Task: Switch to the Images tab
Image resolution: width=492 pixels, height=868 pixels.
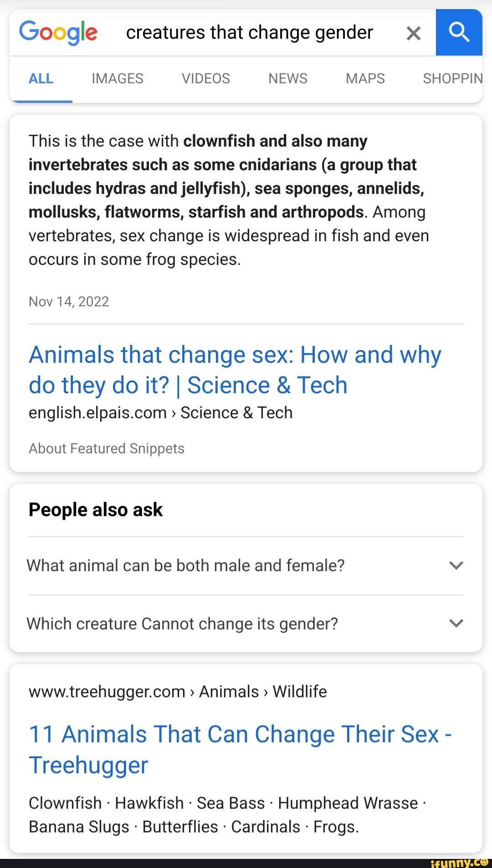Action: coord(117,79)
